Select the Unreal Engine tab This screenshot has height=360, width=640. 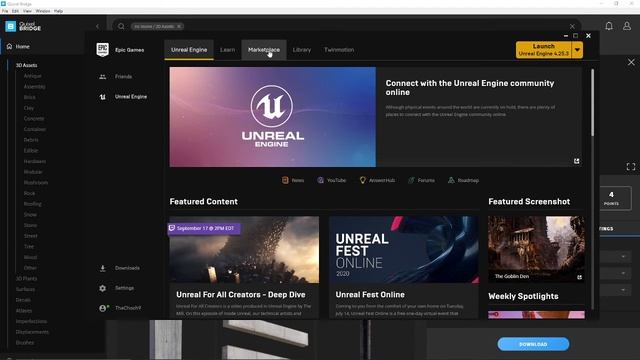[189, 50]
